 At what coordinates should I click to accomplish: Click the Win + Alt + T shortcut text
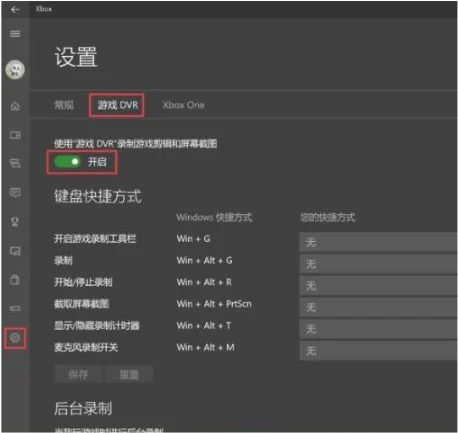point(204,325)
